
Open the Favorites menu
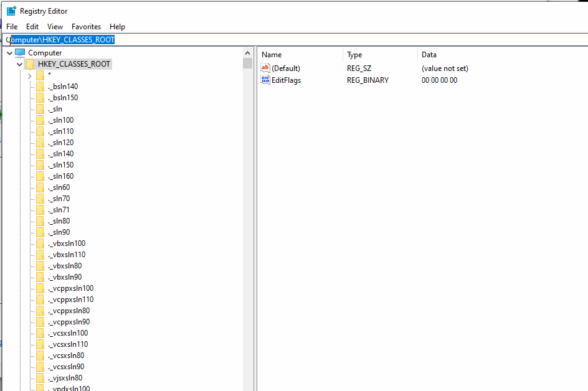pyautogui.click(x=86, y=27)
